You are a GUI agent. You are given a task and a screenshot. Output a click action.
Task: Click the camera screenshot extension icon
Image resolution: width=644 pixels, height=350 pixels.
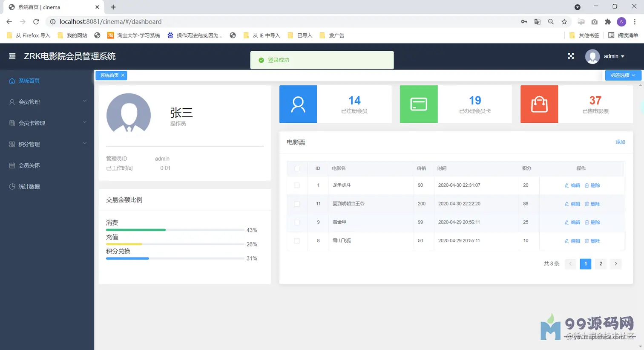(x=595, y=22)
